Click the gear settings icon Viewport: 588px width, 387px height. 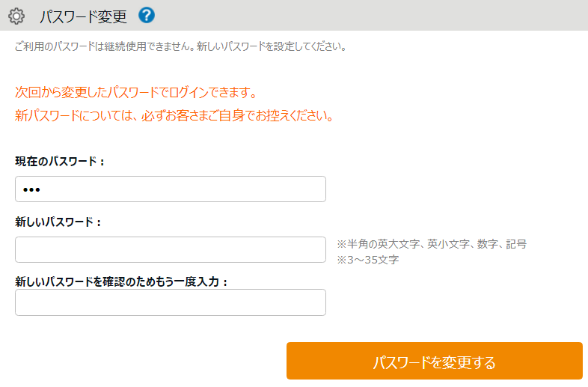[16, 16]
